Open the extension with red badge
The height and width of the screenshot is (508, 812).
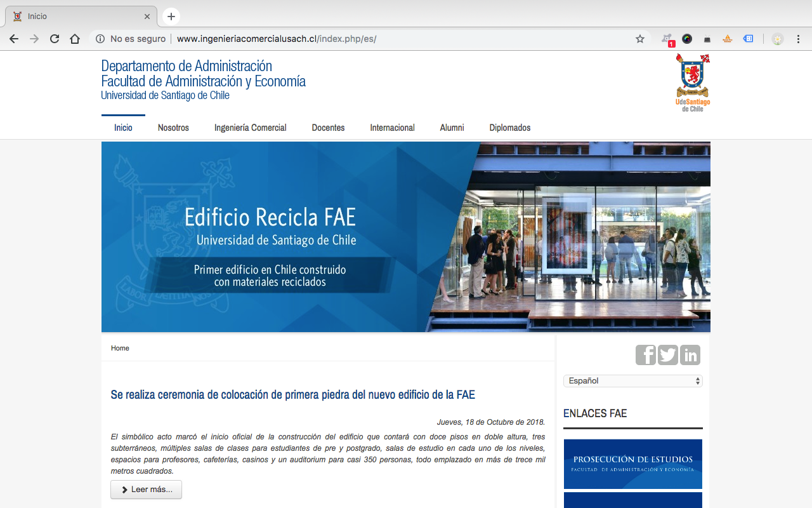click(667, 39)
